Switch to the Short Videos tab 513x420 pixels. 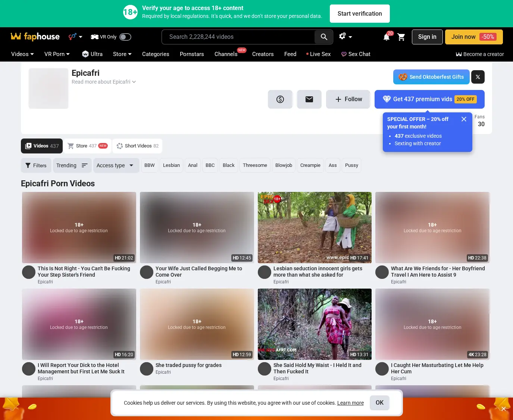[137, 146]
